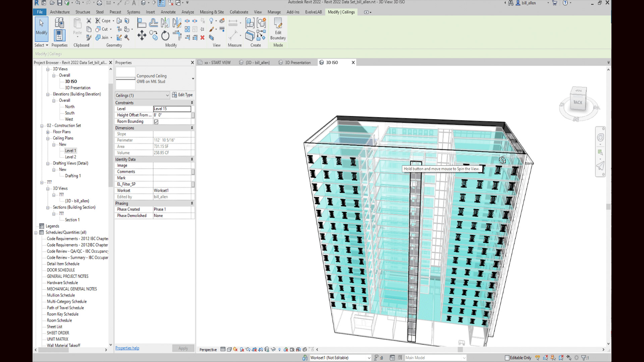Click the Edit Type button
This screenshot has height=362, width=644.
pos(182,95)
